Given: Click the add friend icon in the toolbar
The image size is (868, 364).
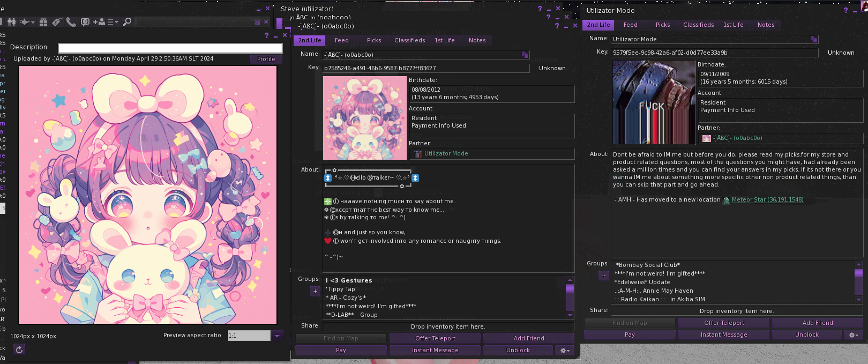Looking at the screenshot, I should (x=99, y=22).
